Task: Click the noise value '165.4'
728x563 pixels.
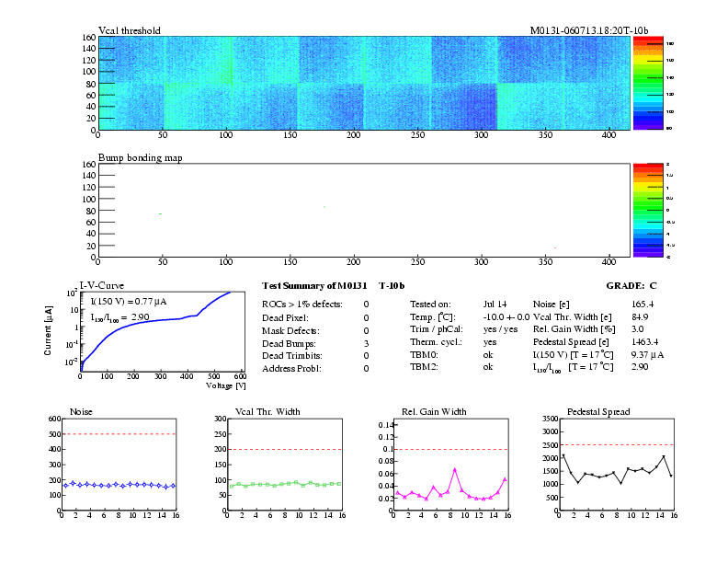Action: (643, 304)
